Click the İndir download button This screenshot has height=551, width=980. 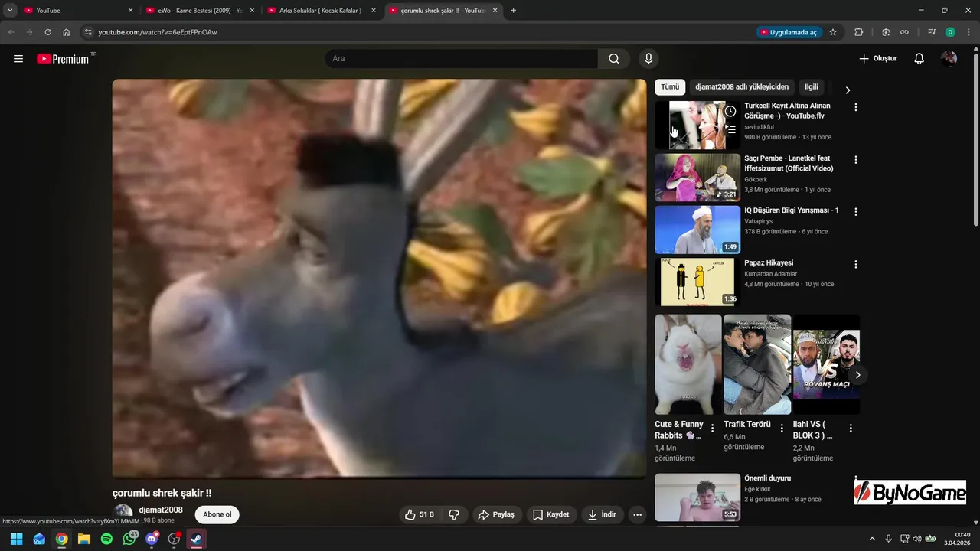click(603, 514)
